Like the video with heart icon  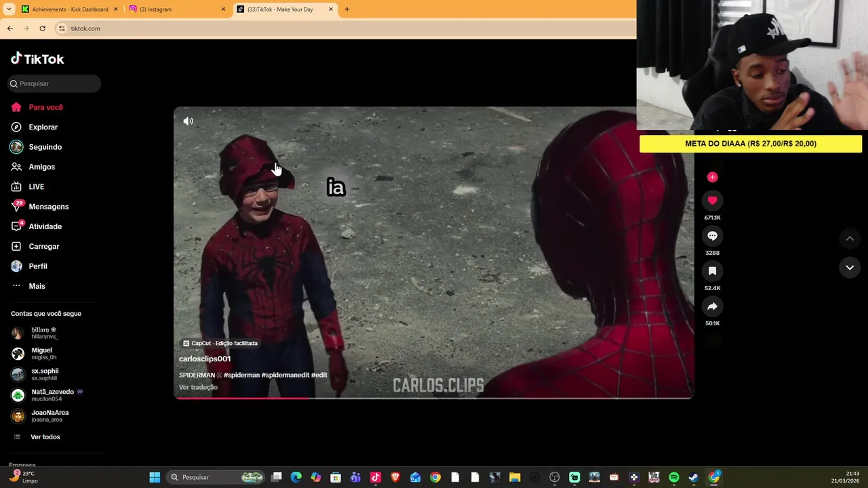tap(712, 200)
